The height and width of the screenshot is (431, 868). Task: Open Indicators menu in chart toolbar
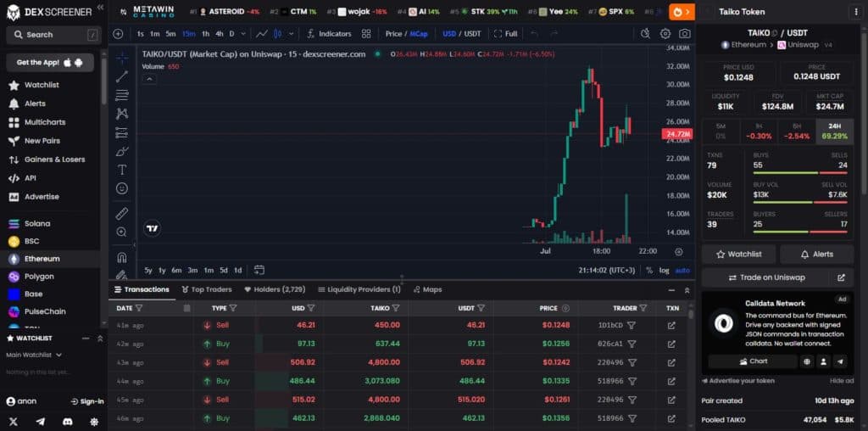(x=329, y=34)
